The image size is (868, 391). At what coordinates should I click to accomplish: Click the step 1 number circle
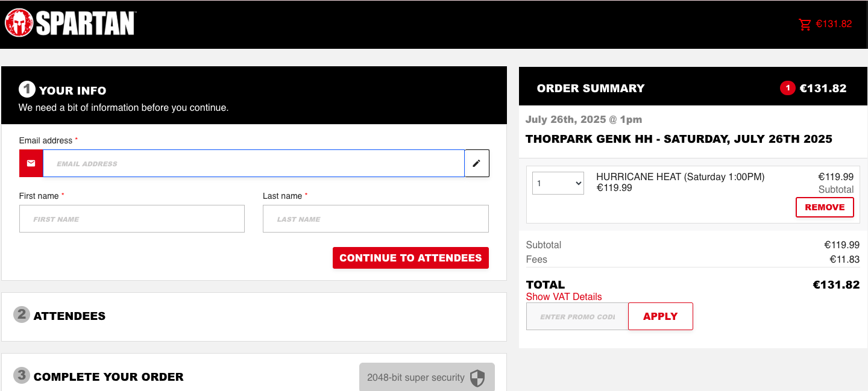[x=27, y=89]
